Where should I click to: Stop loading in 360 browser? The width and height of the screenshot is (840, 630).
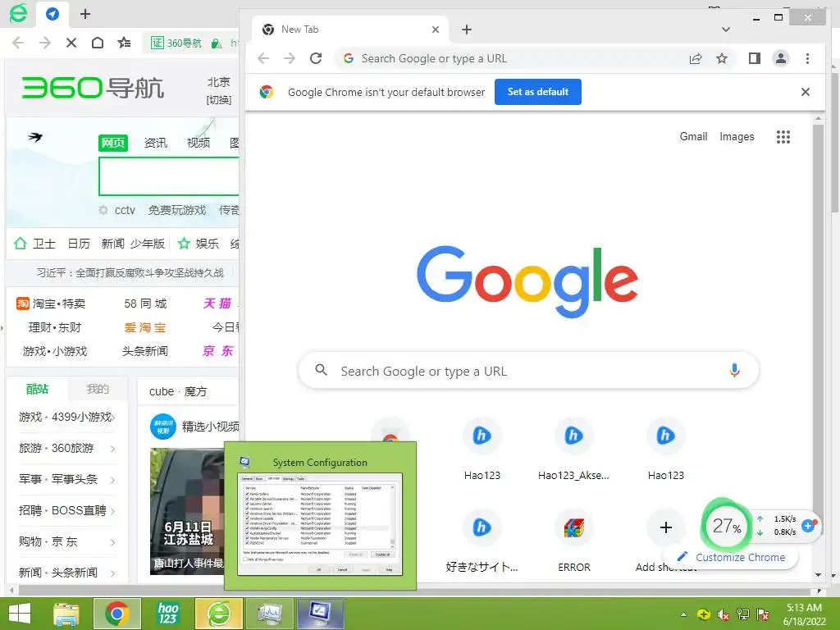click(71, 43)
